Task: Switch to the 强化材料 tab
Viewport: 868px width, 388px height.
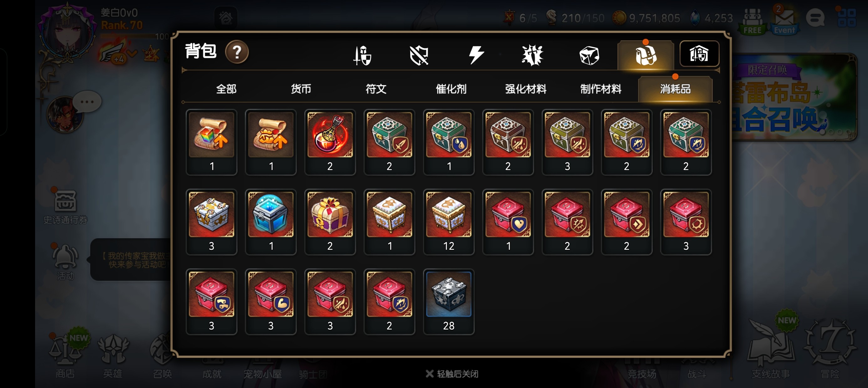Action: (526, 89)
